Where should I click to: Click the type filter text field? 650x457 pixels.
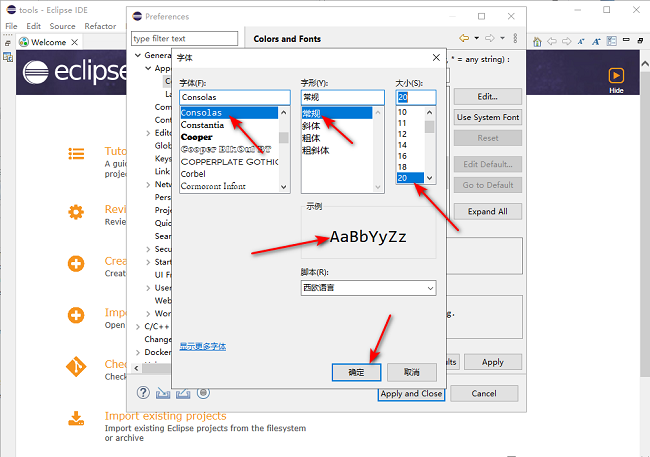(x=184, y=39)
